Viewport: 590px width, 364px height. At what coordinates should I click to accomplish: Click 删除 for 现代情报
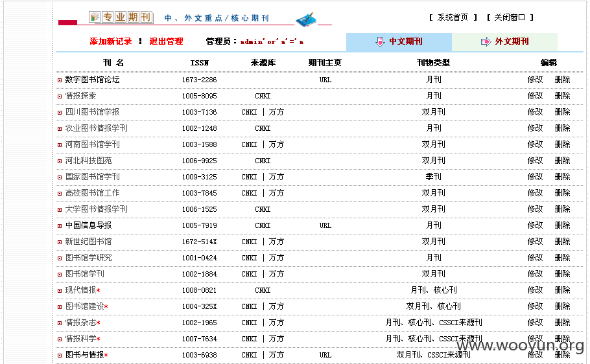point(563,290)
